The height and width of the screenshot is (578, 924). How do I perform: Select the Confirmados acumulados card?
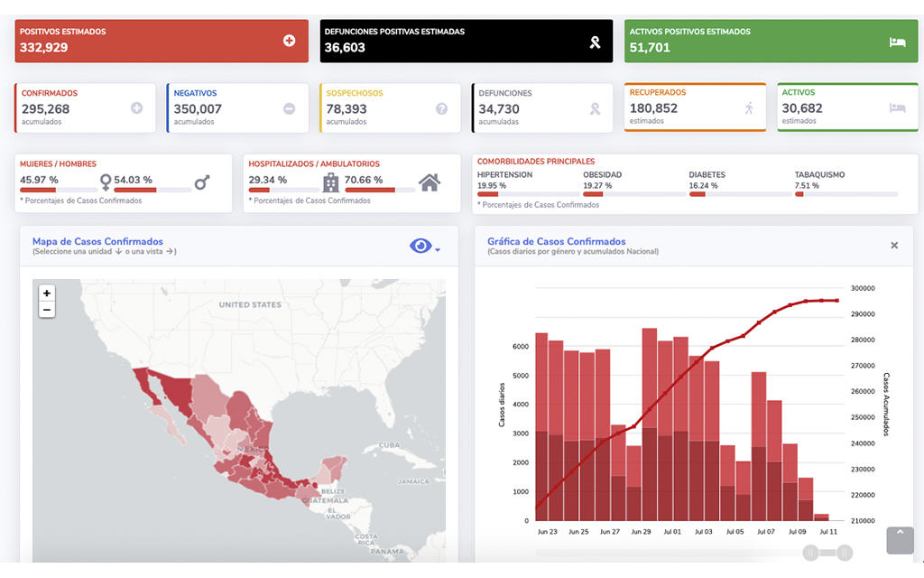[85, 108]
